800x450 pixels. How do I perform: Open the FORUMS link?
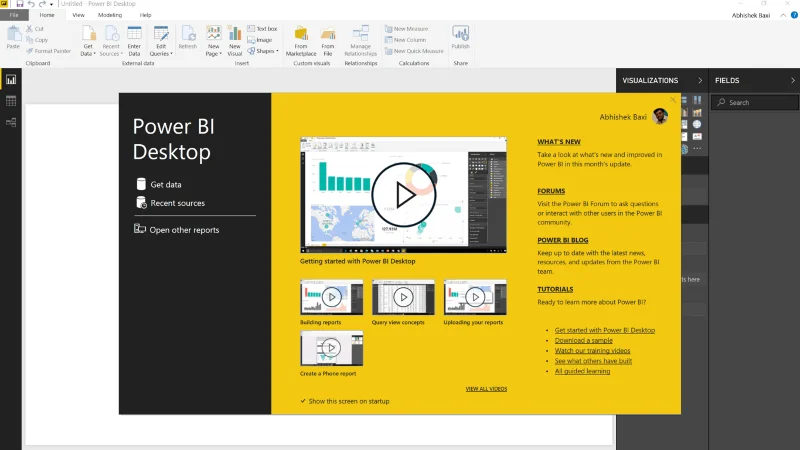(x=551, y=191)
